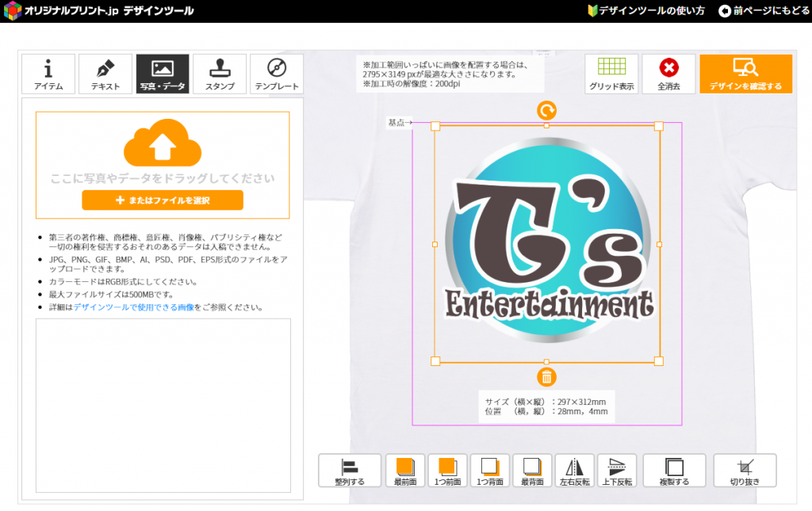Click the top-right corner handle of the logo

click(x=659, y=126)
